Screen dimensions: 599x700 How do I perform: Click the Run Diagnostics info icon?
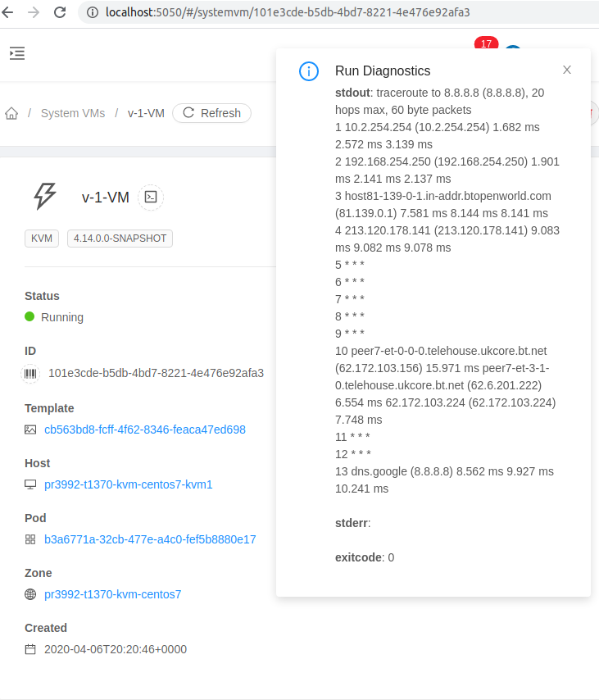[308, 71]
